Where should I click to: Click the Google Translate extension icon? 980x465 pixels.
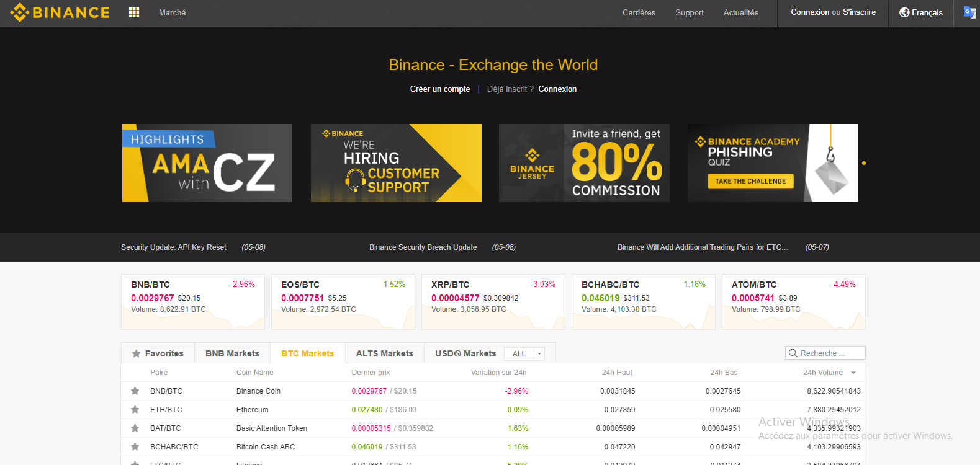tap(969, 12)
